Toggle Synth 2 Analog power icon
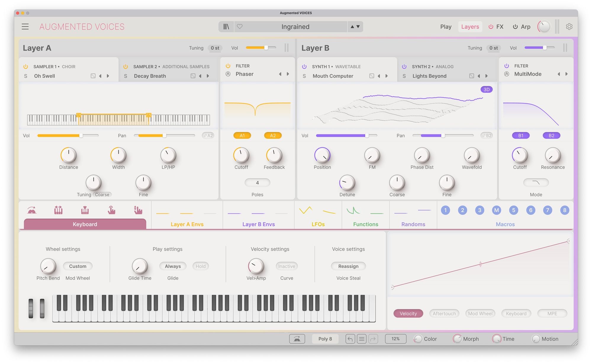This screenshot has width=592, height=364. click(x=404, y=67)
